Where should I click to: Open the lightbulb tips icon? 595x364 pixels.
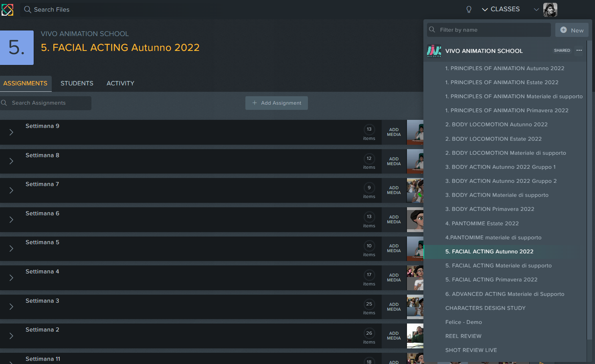[469, 10]
